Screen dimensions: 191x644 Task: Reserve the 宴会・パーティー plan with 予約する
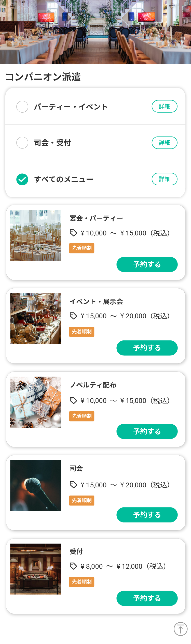[147, 264]
